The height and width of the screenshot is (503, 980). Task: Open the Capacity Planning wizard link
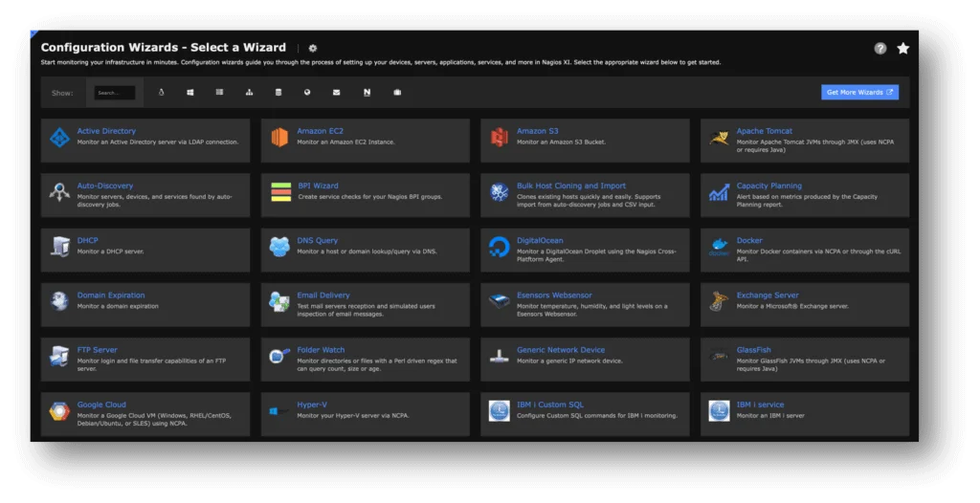coord(768,186)
